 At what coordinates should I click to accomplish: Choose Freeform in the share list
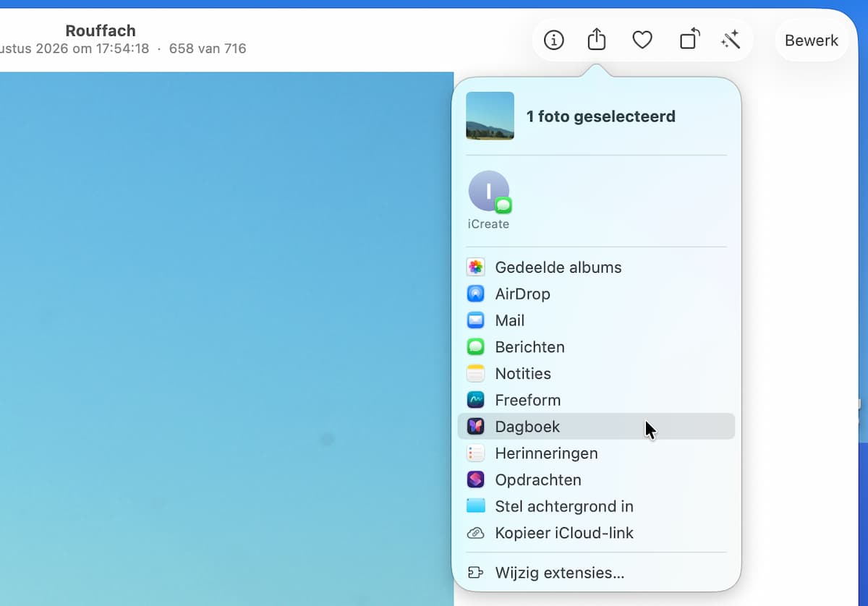tap(596, 400)
